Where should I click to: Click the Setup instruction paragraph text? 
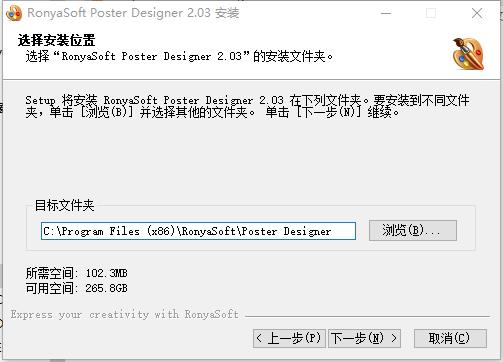click(247, 106)
